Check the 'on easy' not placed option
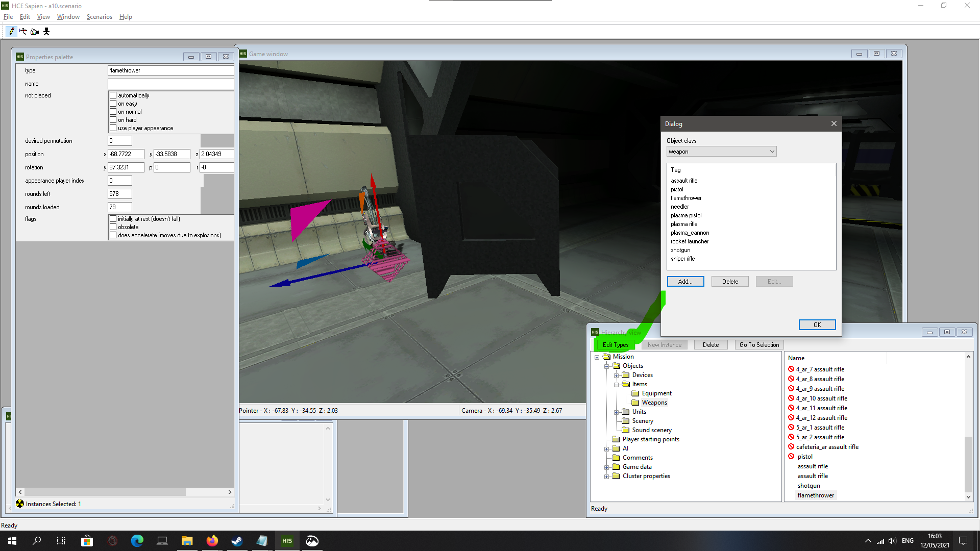Screen dimensions: 980x551 [x=113, y=104]
